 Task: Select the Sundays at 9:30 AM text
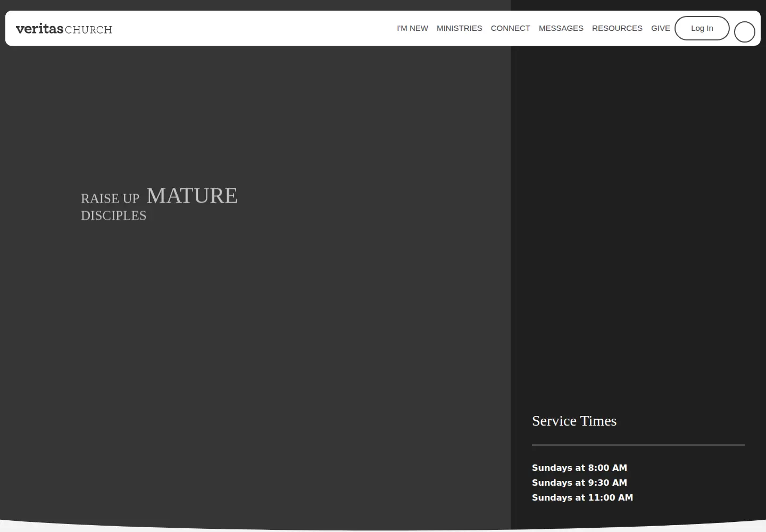click(x=579, y=483)
